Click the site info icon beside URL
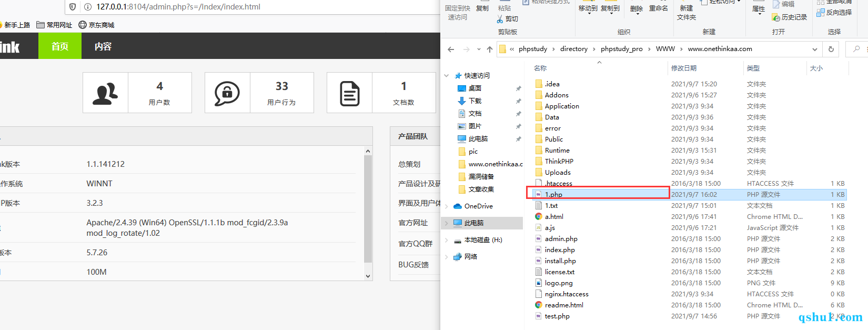This screenshot has height=330, width=868. click(88, 7)
